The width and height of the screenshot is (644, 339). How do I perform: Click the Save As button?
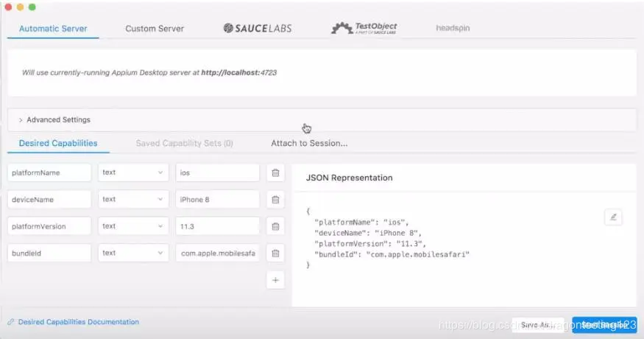click(x=538, y=324)
